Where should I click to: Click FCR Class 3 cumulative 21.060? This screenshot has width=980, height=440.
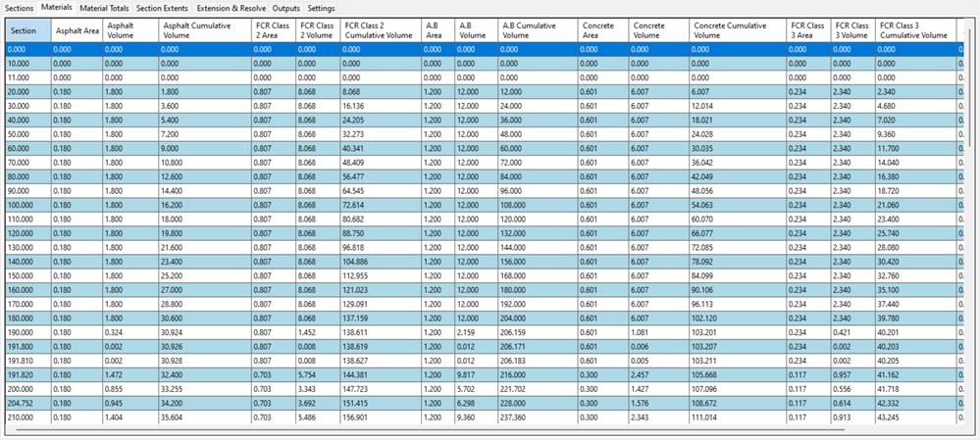click(x=915, y=205)
